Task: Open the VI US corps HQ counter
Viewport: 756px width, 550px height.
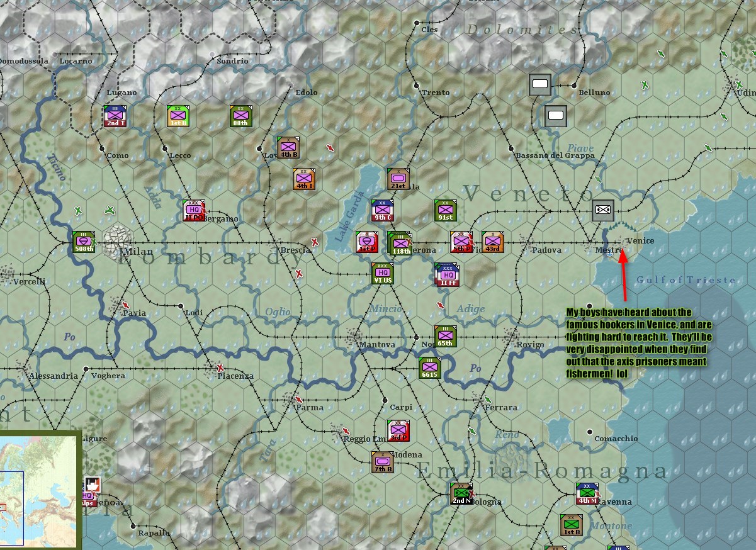Action: point(382,274)
